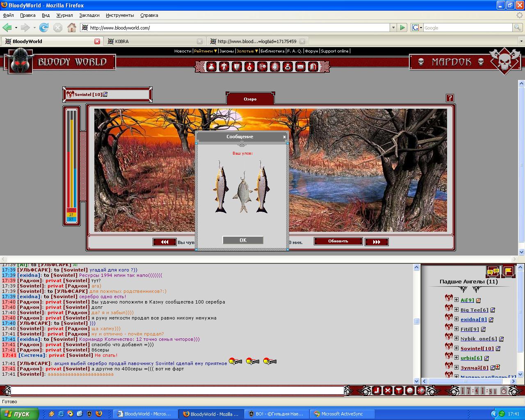
Task: Click the exit door icon
Action: 313,66
